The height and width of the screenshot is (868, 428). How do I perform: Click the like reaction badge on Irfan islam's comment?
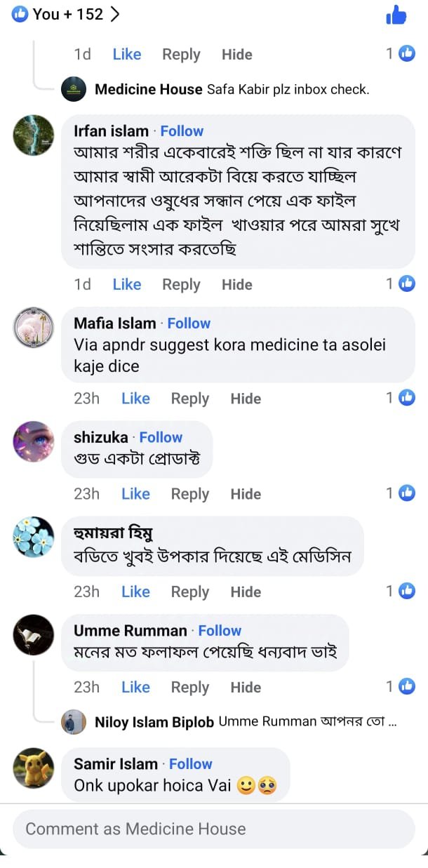pos(407,283)
